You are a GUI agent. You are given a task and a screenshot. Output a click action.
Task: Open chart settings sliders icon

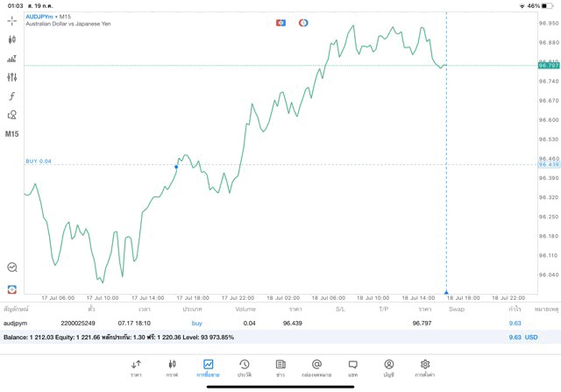click(x=12, y=76)
